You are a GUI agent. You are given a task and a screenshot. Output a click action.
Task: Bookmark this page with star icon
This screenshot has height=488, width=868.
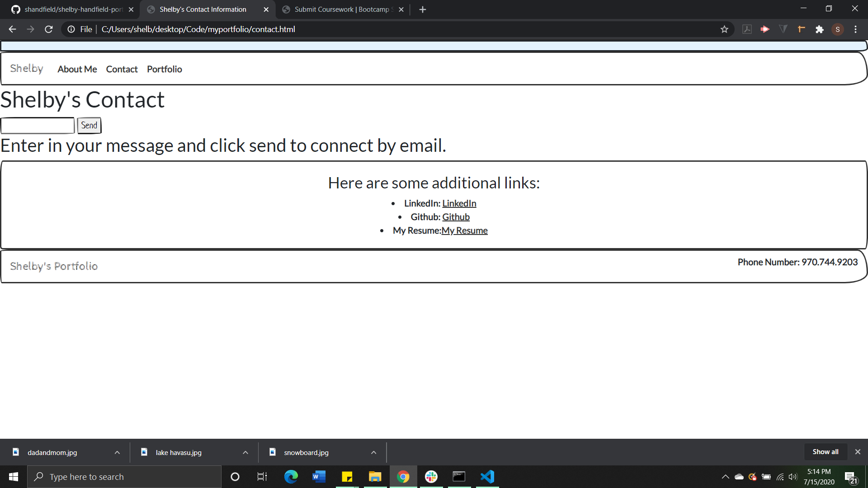click(x=724, y=29)
